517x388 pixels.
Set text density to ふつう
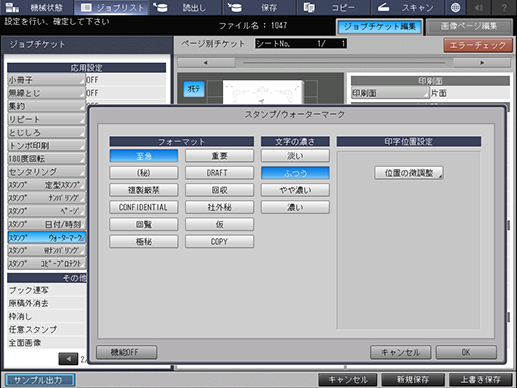click(x=295, y=173)
